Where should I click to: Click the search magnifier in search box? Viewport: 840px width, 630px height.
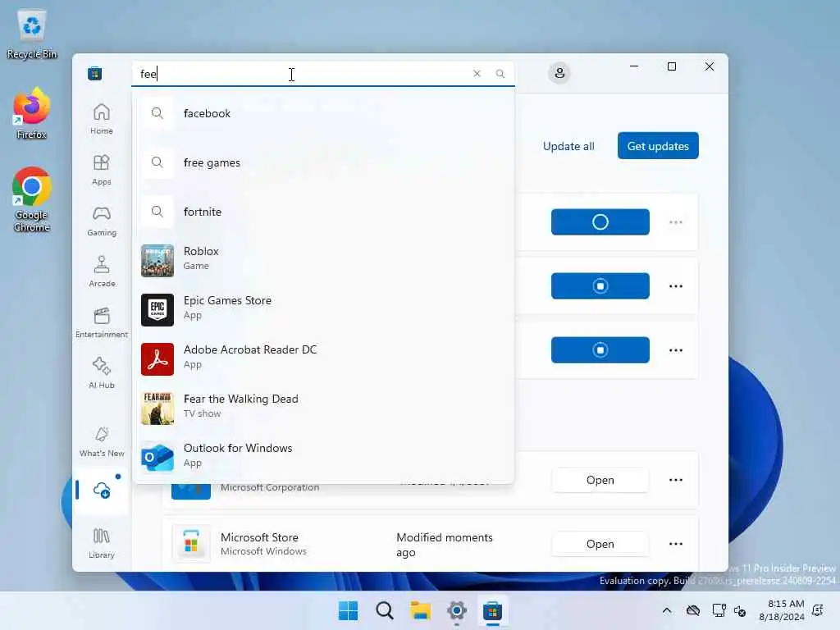coord(500,73)
